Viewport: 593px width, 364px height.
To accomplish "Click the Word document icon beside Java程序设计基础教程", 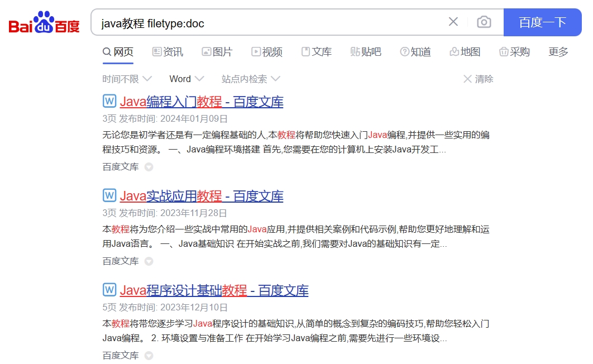I will [109, 290].
